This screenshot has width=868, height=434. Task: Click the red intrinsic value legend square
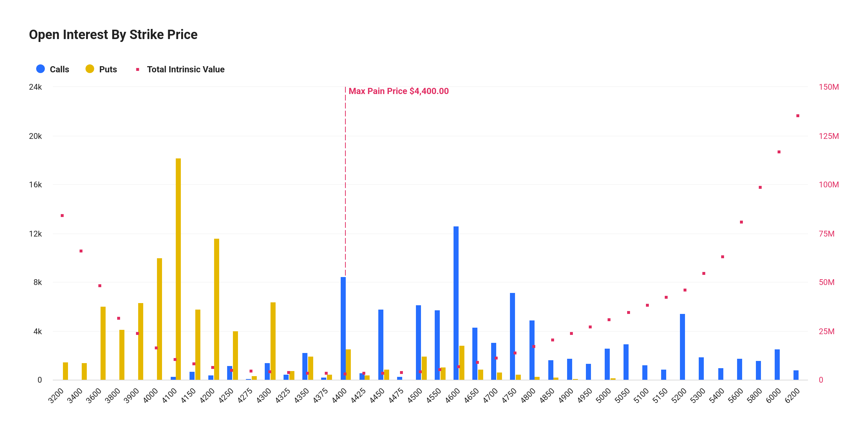(x=137, y=69)
